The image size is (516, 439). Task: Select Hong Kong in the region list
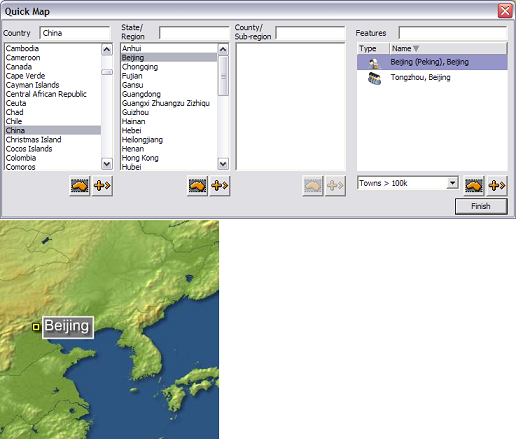tap(140, 158)
